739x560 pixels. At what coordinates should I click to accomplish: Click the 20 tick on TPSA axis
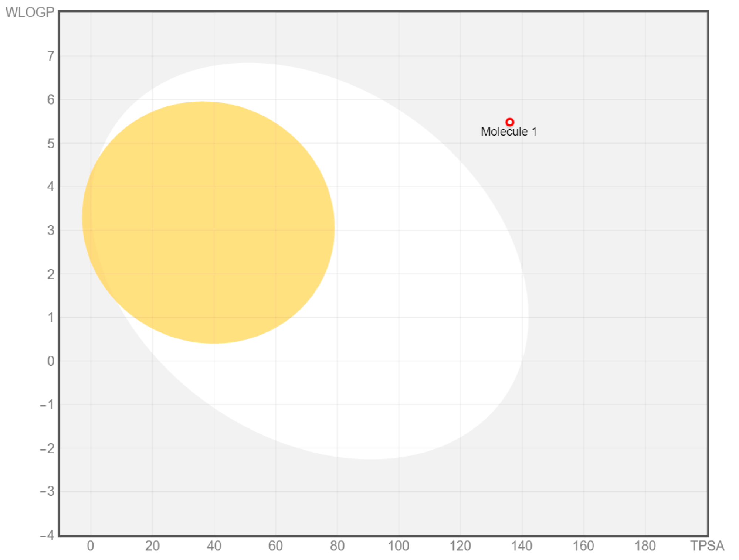coord(152,546)
